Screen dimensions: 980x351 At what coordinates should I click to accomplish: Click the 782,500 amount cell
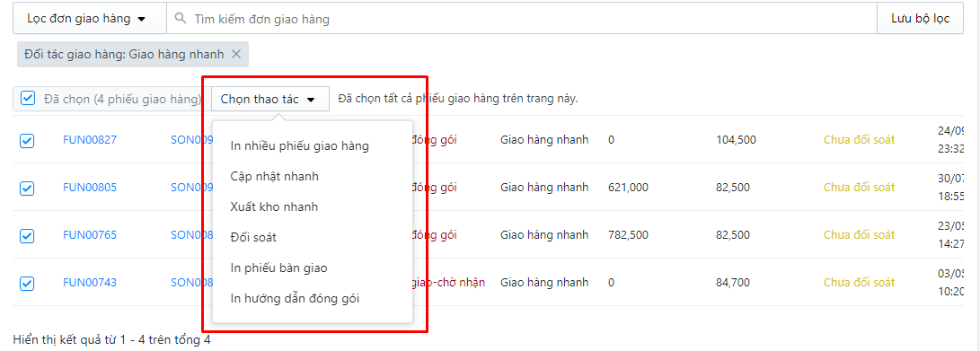pos(628,235)
